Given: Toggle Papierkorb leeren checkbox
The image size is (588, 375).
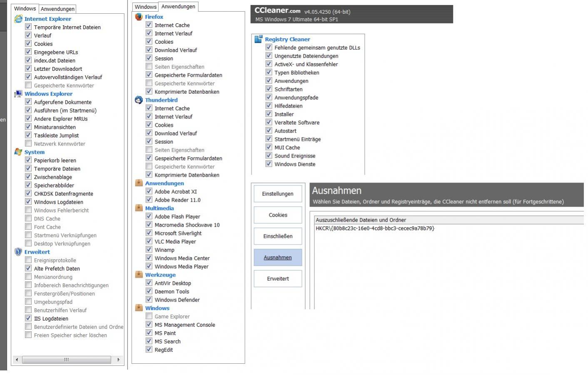Looking at the screenshot, I should [x=28, y=160].
